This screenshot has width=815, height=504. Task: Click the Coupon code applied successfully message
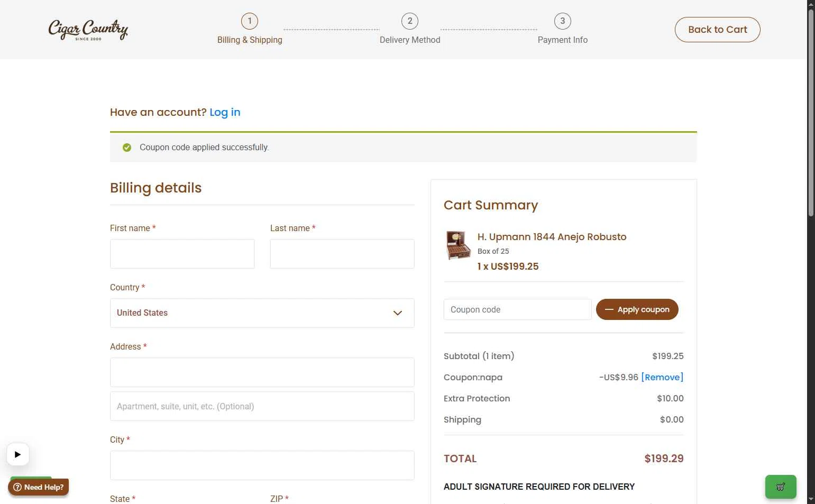click(x=204, y=148)
